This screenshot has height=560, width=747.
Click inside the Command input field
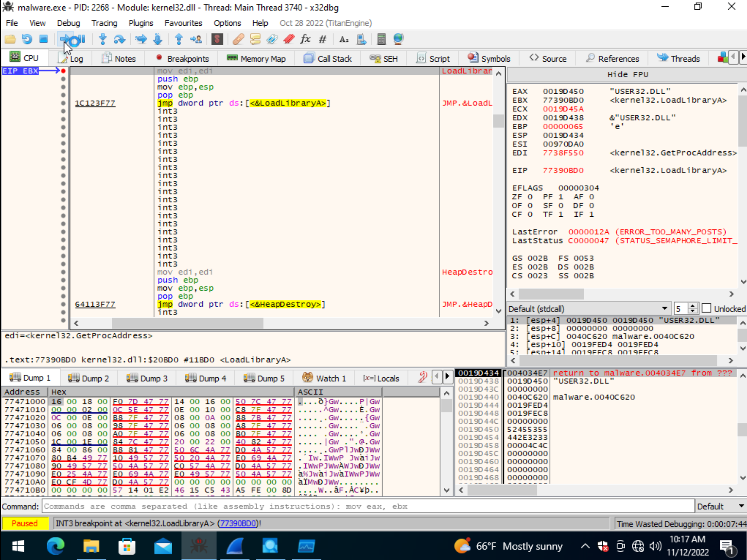coord(336,506)
